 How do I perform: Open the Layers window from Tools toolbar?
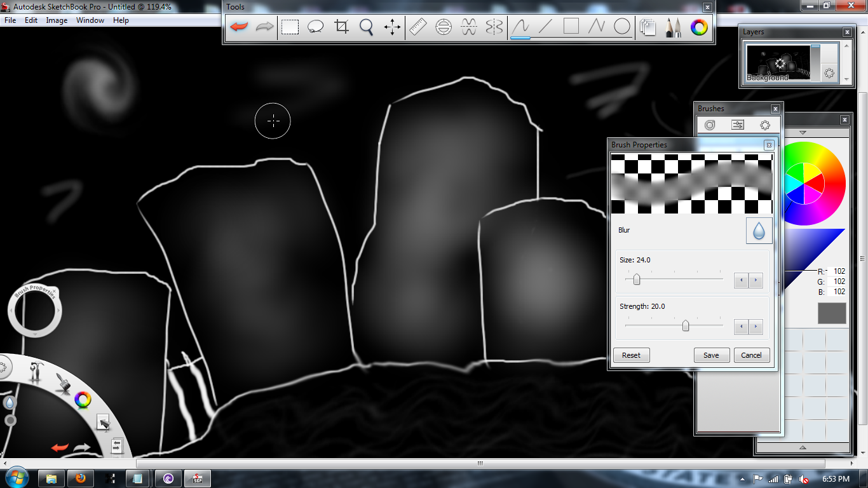648,27
